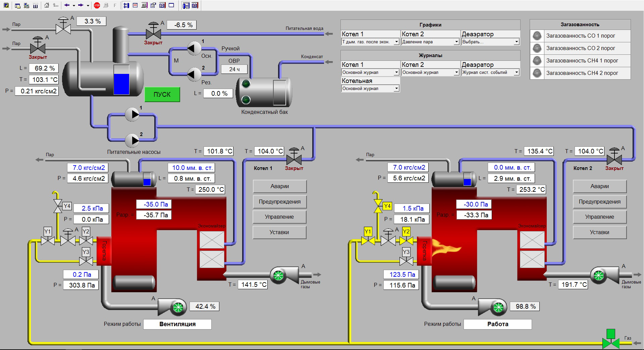Open Журналы Котел 2 Основной журнал dropdown

[457, 72]
